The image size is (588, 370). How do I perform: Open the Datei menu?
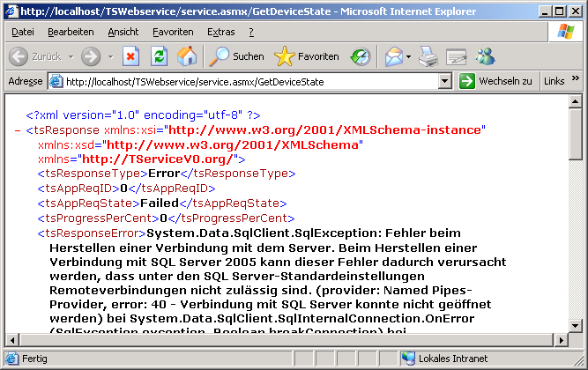tap(23, 32)
